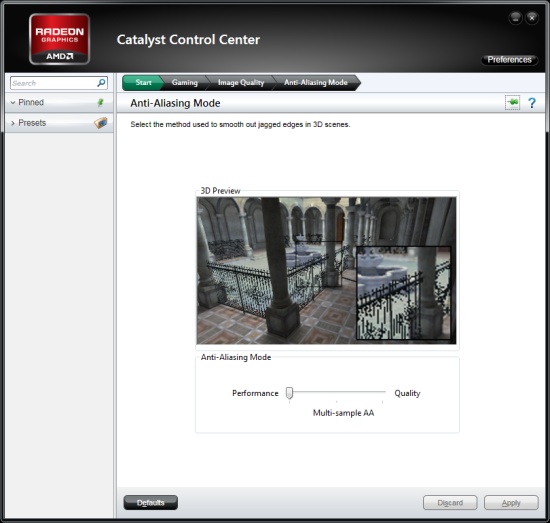Click the Apply button
The image size is (550, 523).
[511, 503]
